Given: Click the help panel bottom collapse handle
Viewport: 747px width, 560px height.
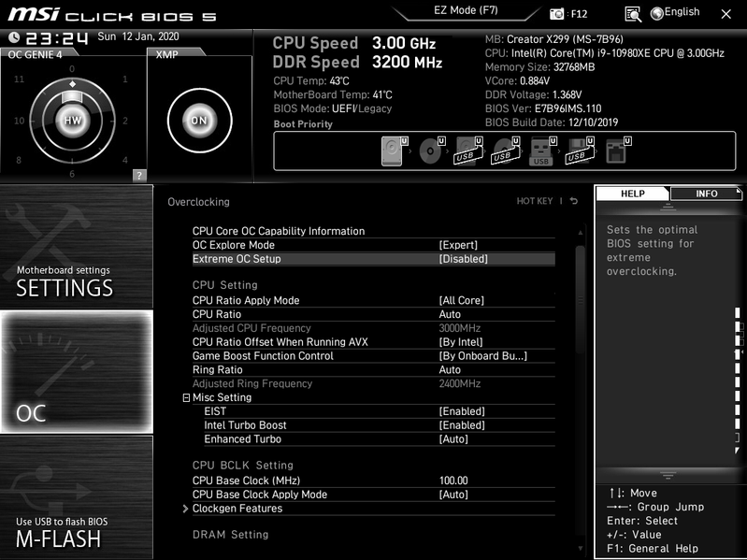Looking at the screenshot, I should (668, 475).
